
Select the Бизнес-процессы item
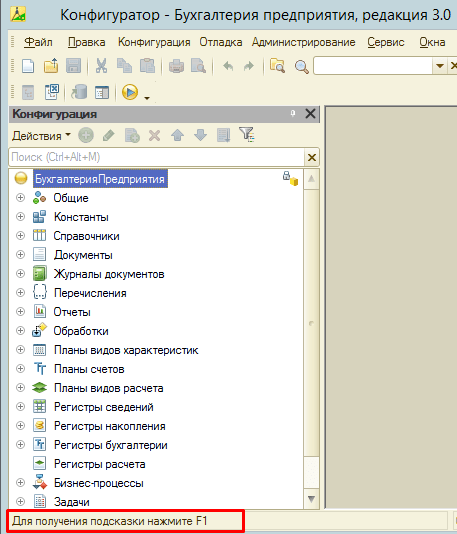[x=99, y=483]
